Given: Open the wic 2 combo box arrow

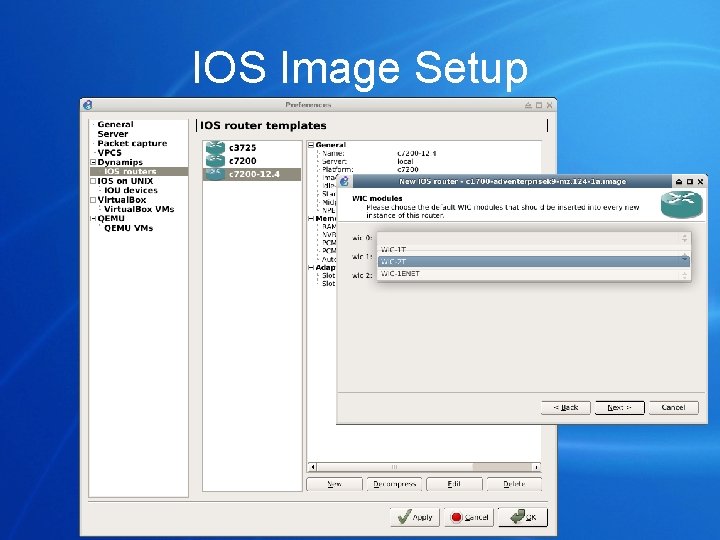Looking at the screenshot, I should [684, 275].
